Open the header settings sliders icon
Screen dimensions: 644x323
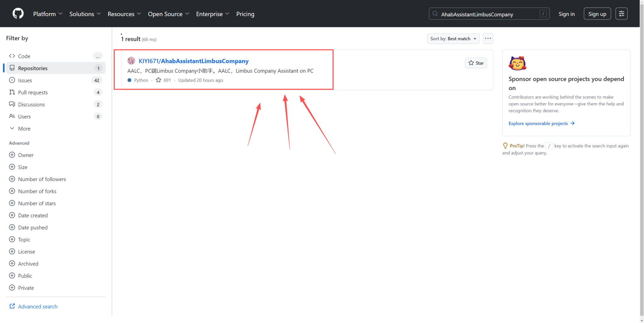621,14
